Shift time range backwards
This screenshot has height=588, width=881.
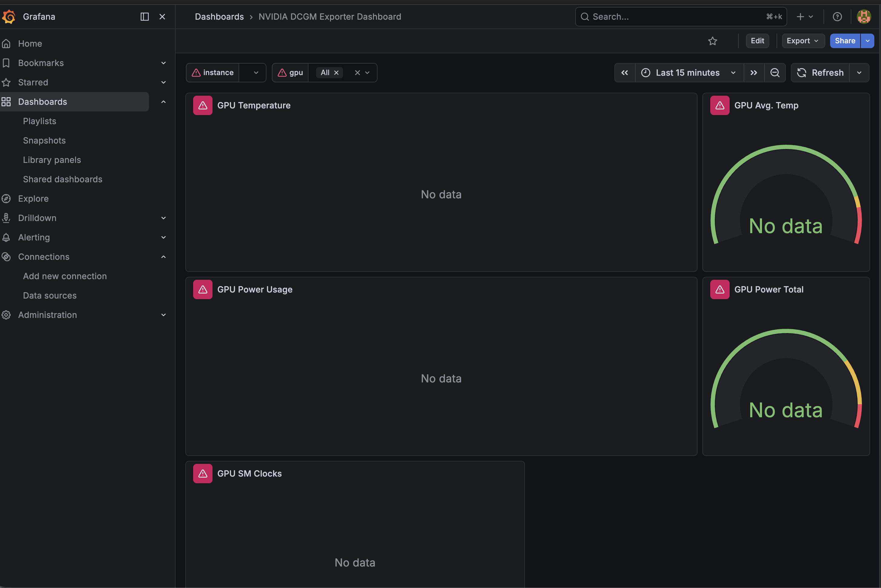[625, 73]
